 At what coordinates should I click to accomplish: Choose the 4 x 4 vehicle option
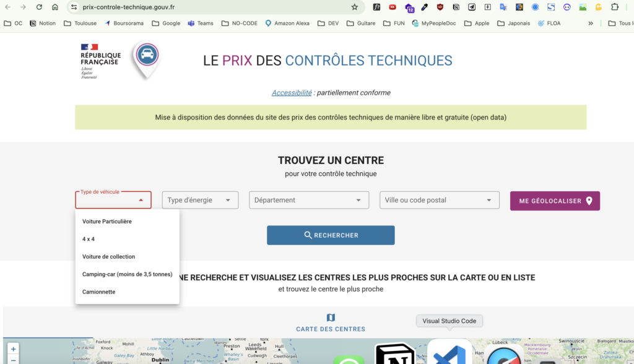click(x=128, y=239)
